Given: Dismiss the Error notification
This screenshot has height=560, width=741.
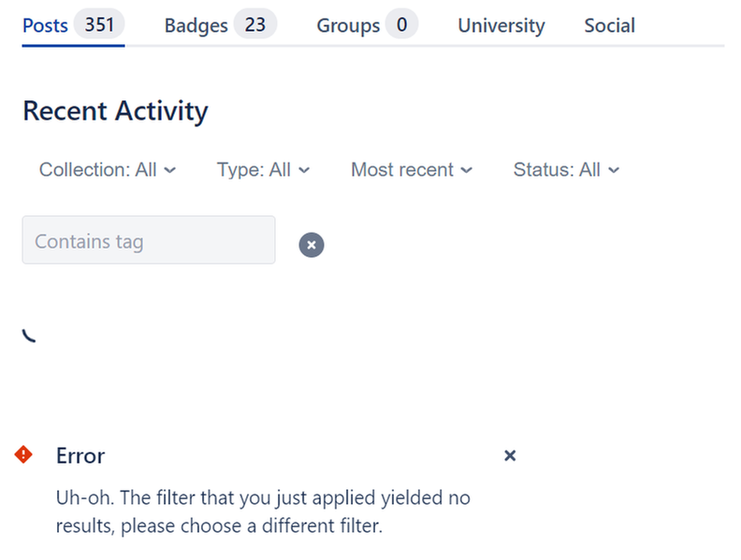Looking at the screenshot, I should point(510,455).
